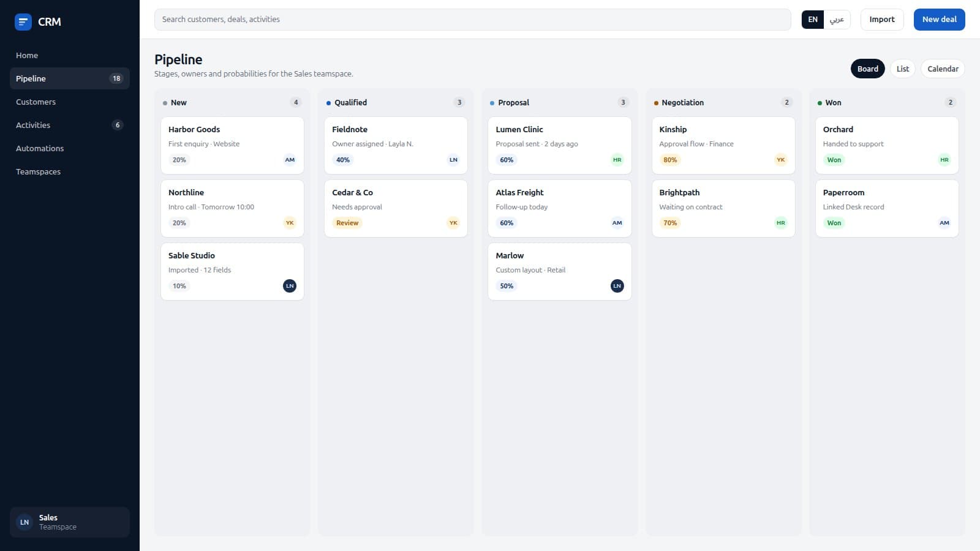Open Automations in the sidebar
The width and height of the screenshot is (980, 551).
coord(70,148)
